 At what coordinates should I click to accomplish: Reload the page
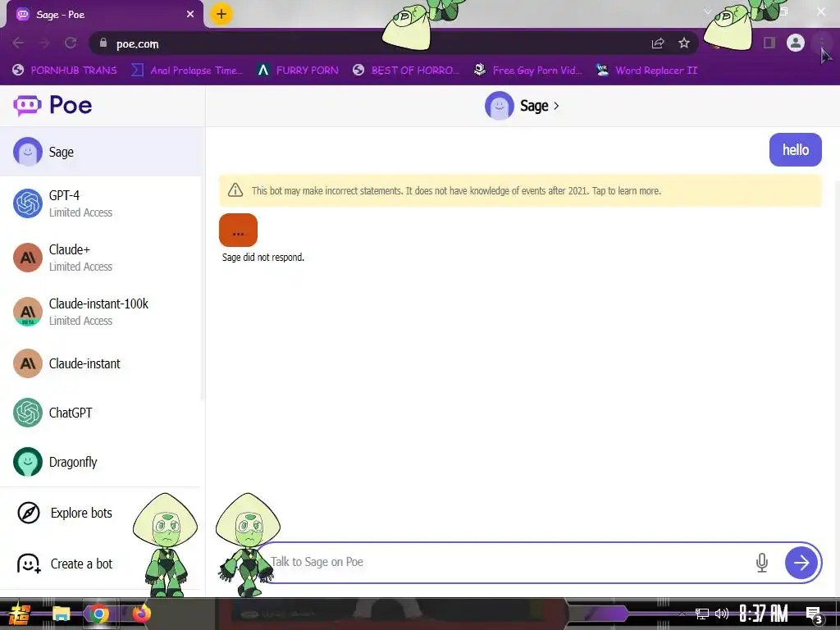tap(71, 43)
